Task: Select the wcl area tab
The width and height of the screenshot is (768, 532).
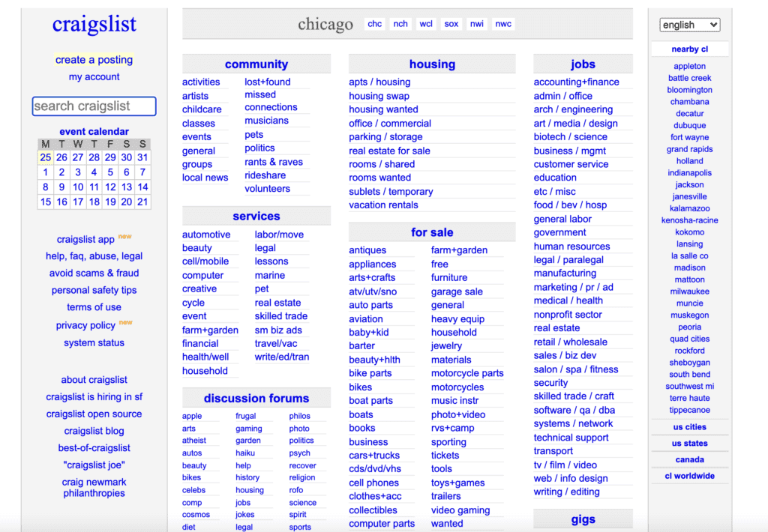Action: coord(426,24)
